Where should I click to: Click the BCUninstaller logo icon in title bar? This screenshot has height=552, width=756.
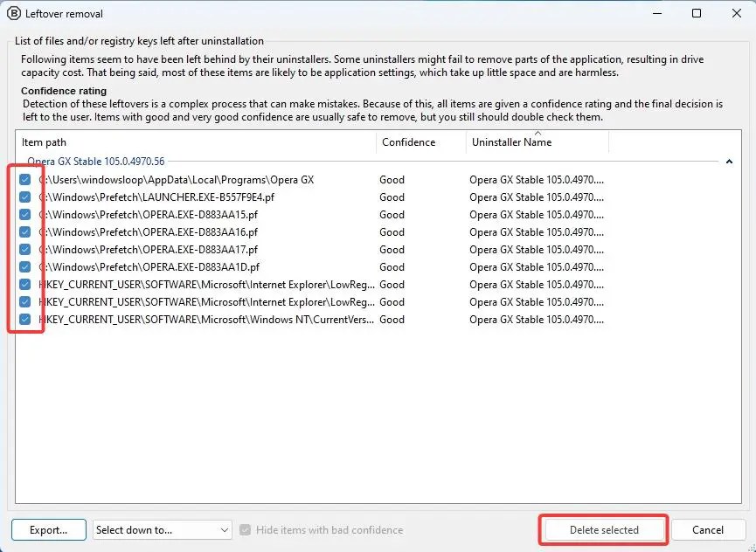(x=14, y=13)
